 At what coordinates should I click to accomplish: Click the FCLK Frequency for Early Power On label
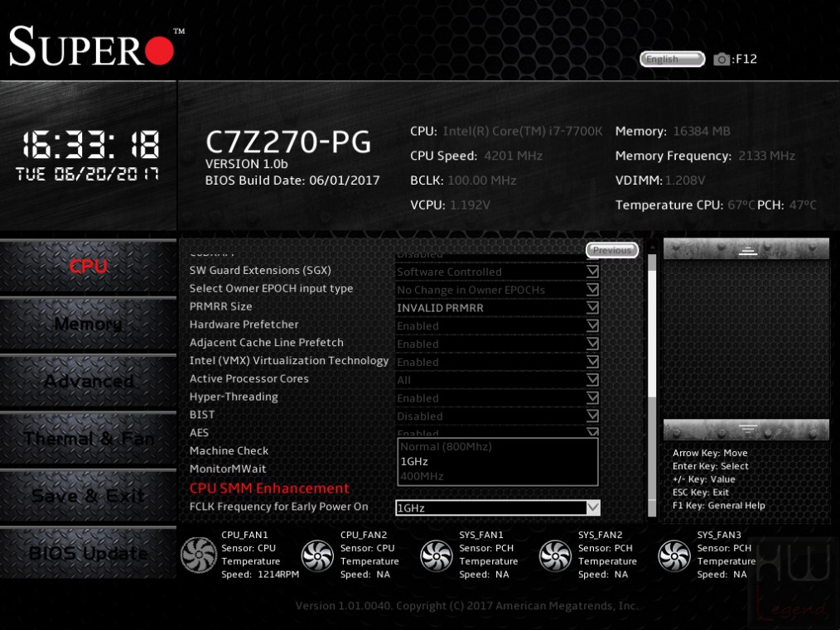pos(278,507)
